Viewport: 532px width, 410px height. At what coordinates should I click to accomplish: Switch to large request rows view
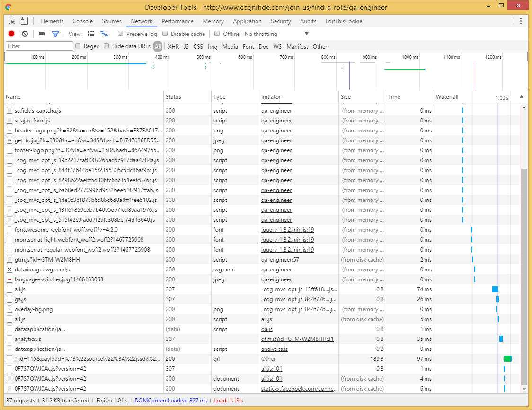coord(91,34)
